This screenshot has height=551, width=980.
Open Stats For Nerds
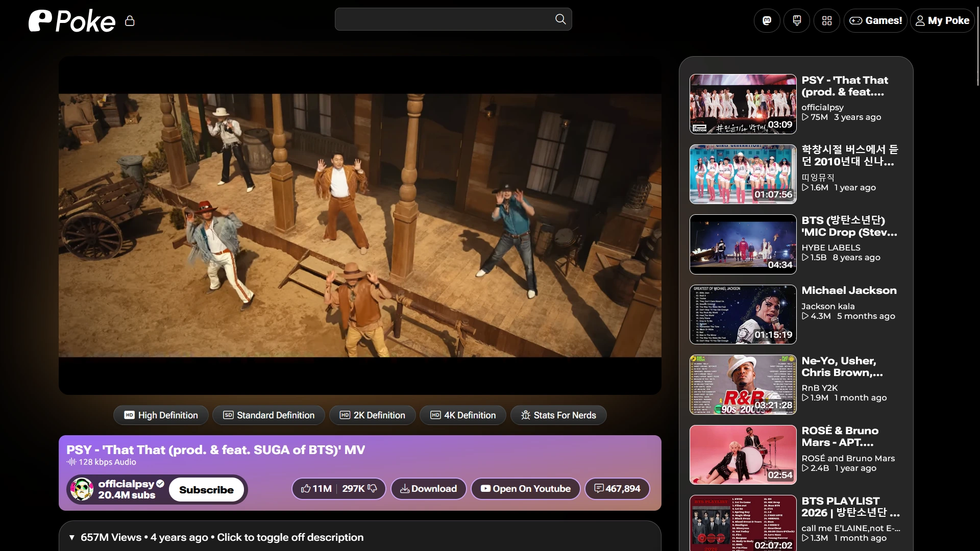558,415
